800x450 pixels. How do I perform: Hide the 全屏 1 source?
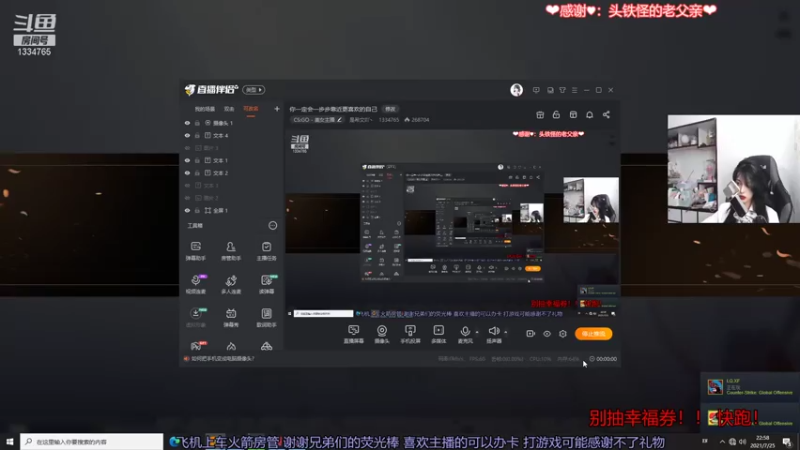(x=187, y=210)
